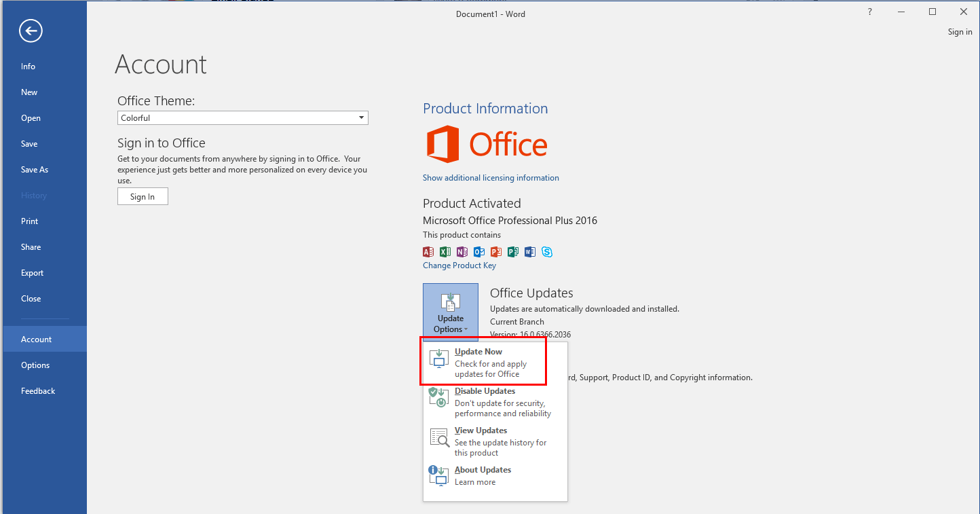Open the Feedback page

[x=43, y=391]
